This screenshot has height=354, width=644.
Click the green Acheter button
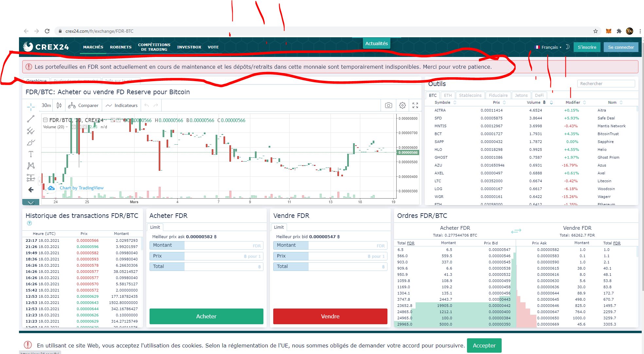[x=206, y=316]
